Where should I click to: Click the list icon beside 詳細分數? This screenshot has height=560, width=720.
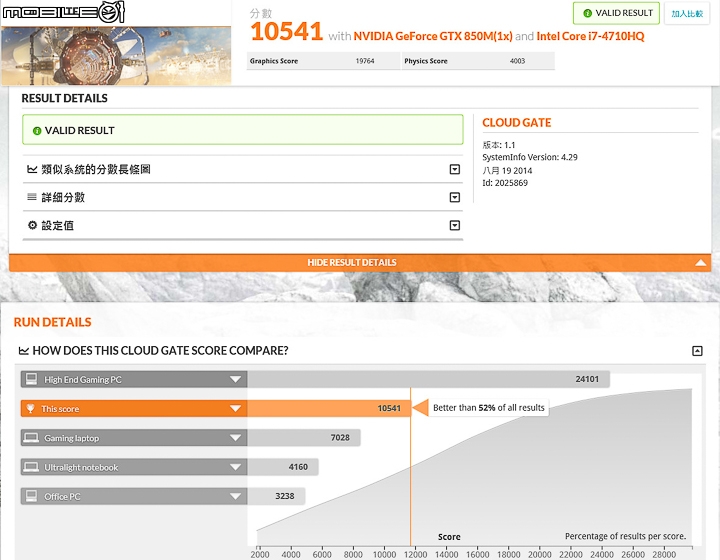click(32, 197)
